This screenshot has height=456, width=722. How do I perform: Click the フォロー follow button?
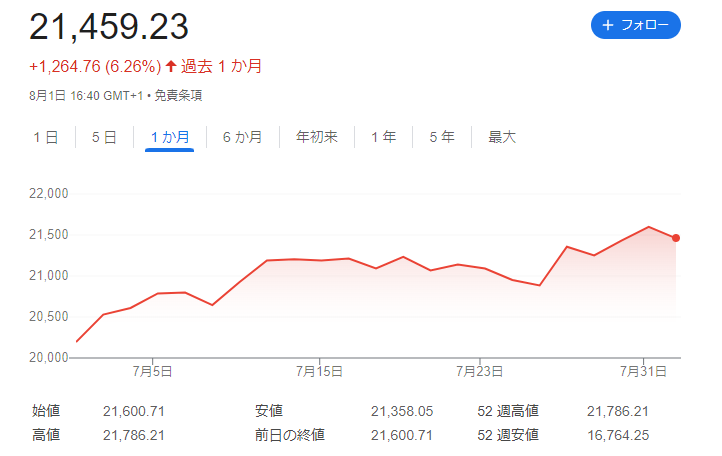point(635,25)
